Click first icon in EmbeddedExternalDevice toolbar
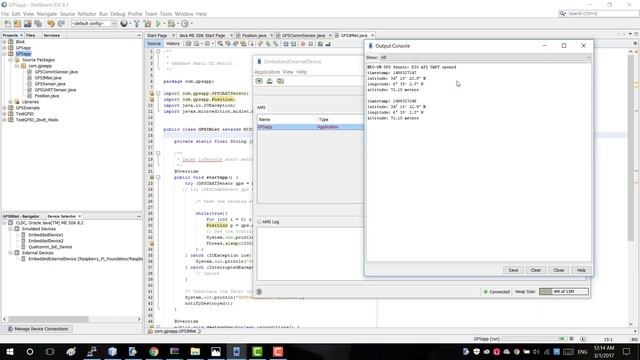Screen dimensions: 640x360 pos(259,81)
